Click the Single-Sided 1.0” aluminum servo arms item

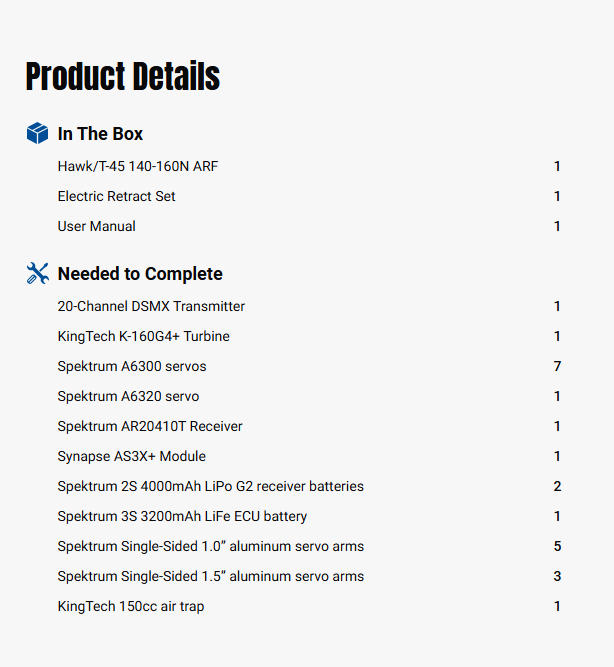(210, 546)
